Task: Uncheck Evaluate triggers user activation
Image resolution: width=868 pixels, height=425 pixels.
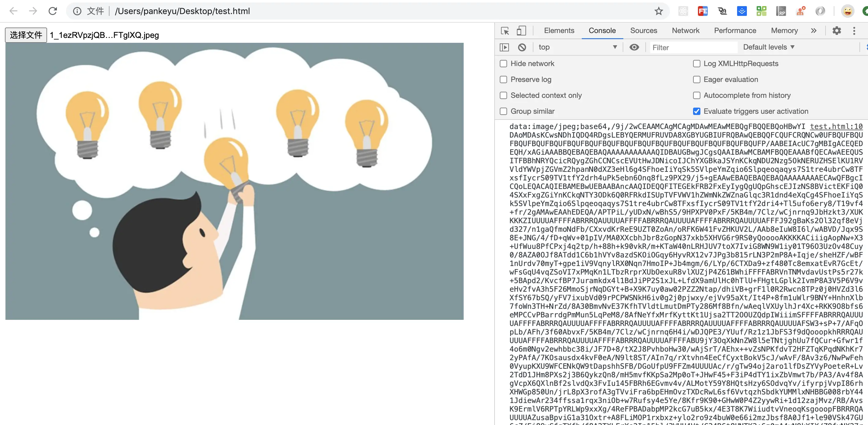Action: click(x=696, y=111)
